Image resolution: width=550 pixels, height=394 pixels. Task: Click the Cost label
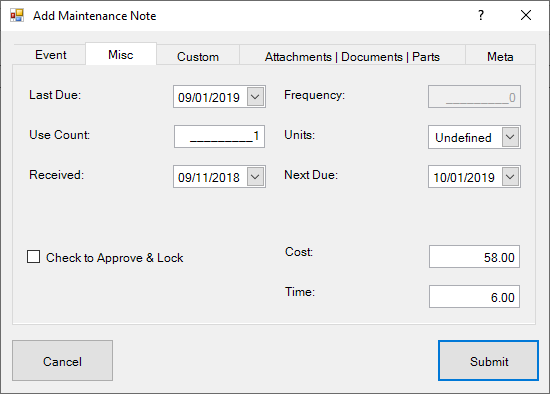(x=299, y=252)
